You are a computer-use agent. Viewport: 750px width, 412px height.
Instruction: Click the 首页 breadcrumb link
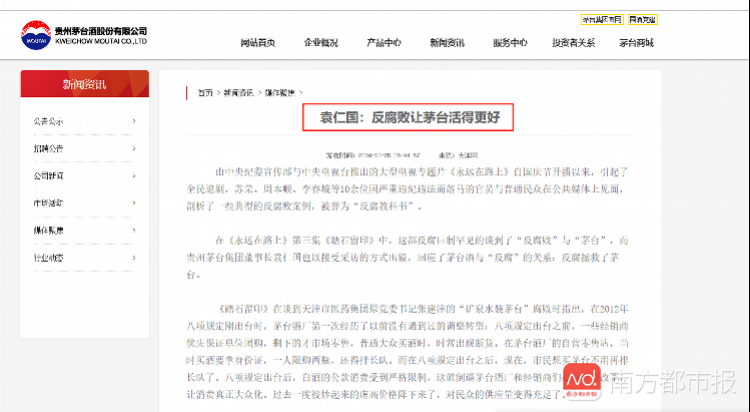205,92
